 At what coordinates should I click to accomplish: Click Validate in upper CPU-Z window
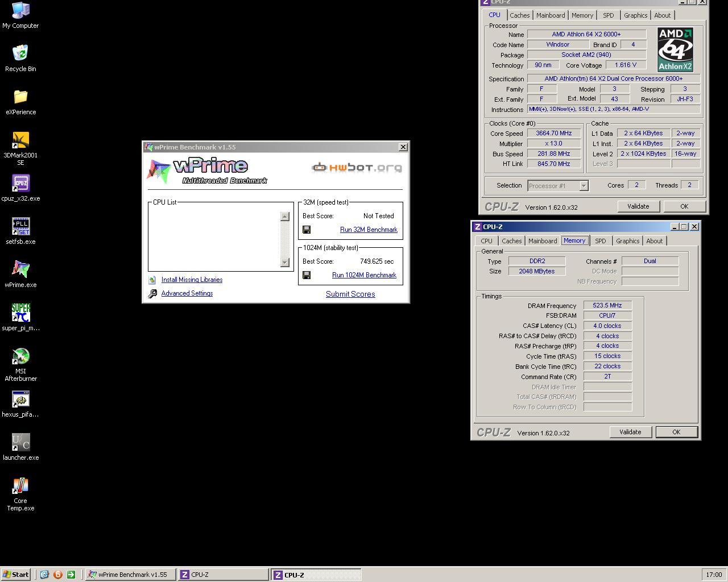pyautogui.click(x=638, y=206)
